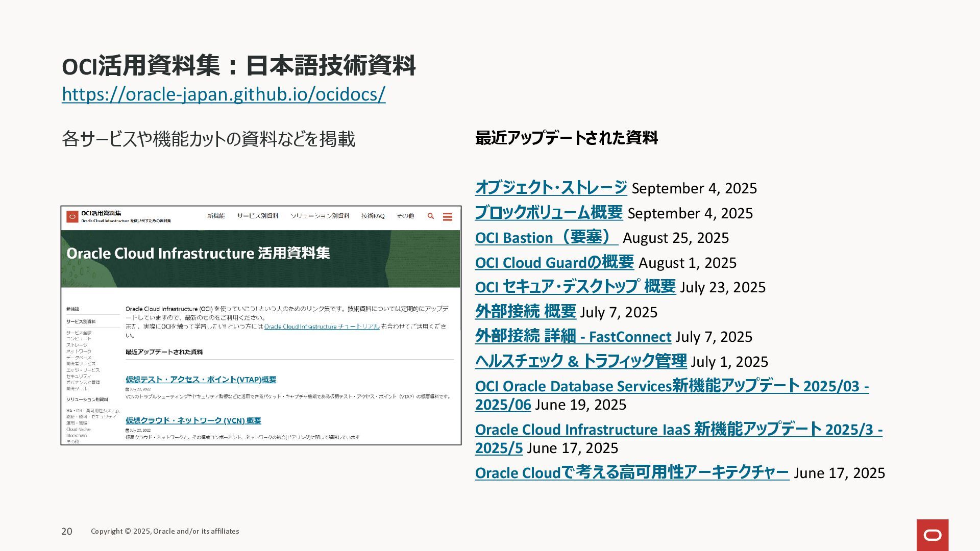Select その他 in the site navigation bar
Viewport: 980px width, 551px height.
[x=405, y=216]
